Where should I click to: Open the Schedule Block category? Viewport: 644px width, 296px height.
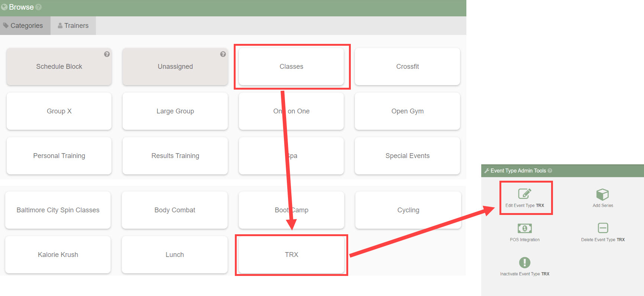tap(59, 67)
